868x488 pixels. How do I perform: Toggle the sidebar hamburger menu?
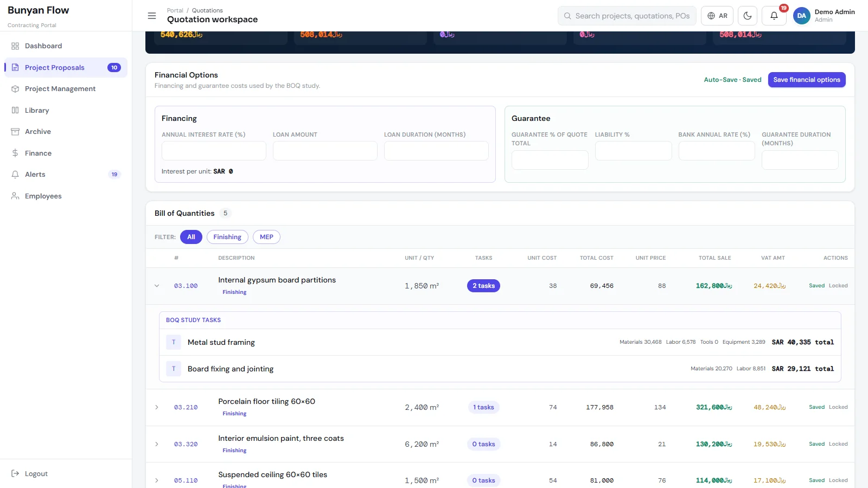coord(152,16)
